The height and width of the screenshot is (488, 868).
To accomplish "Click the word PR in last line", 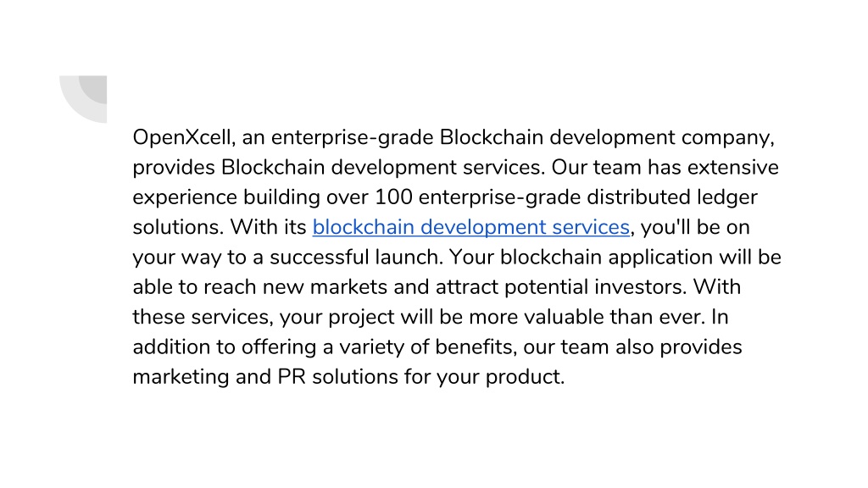I will pyautogui.click(x=292, y=377).
